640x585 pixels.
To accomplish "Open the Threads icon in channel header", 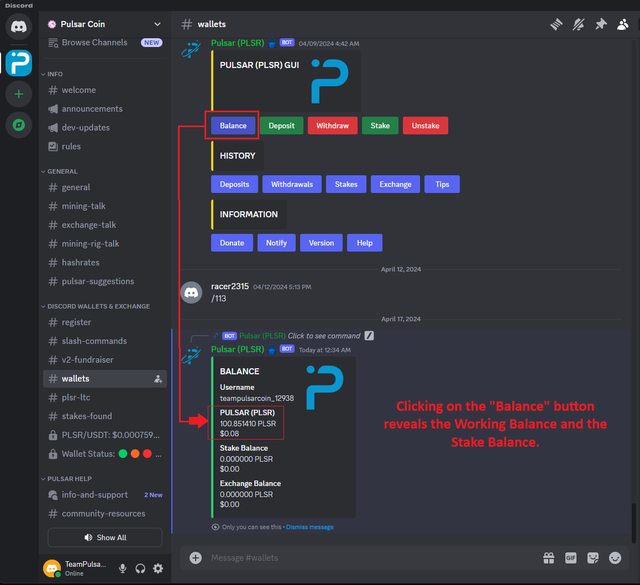I will pyautogui.click(x=556, y=24).
